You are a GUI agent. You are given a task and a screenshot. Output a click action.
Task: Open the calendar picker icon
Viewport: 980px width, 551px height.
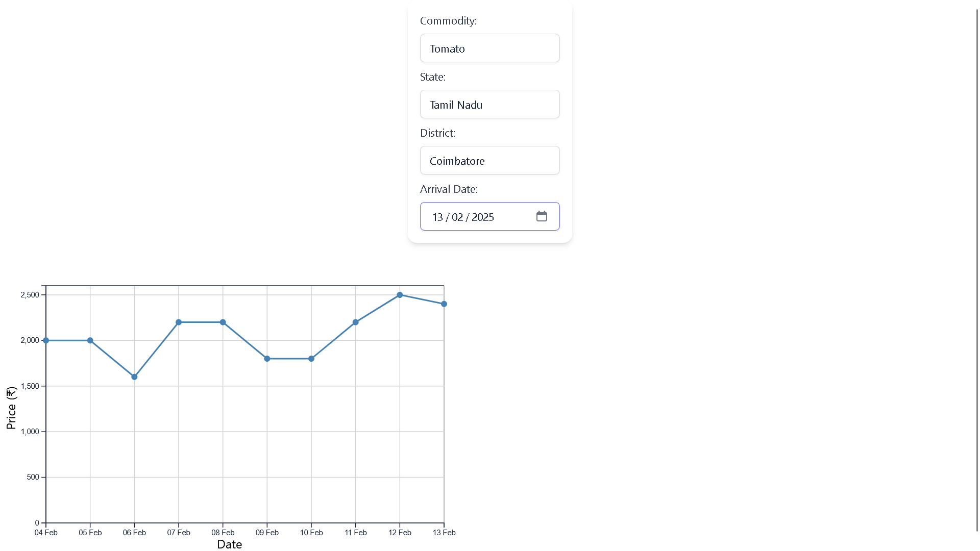pyautogui.click(x=542, y=216)
